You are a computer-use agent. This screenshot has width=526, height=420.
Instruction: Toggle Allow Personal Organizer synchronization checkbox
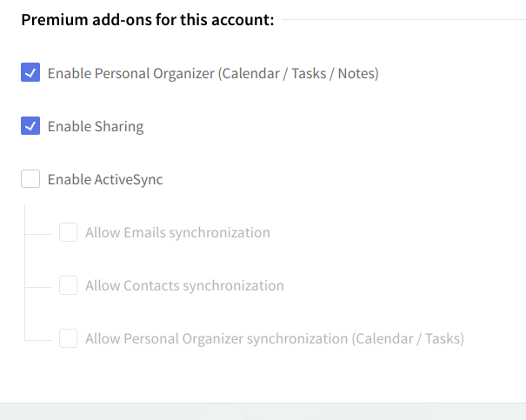pos(68,339)
